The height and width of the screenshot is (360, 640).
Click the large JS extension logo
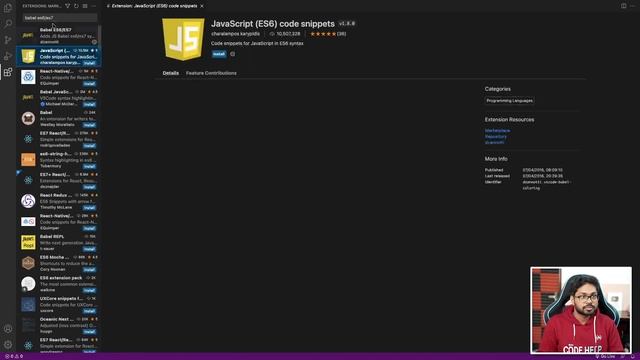pyautogui.click(x=183, y=39)
